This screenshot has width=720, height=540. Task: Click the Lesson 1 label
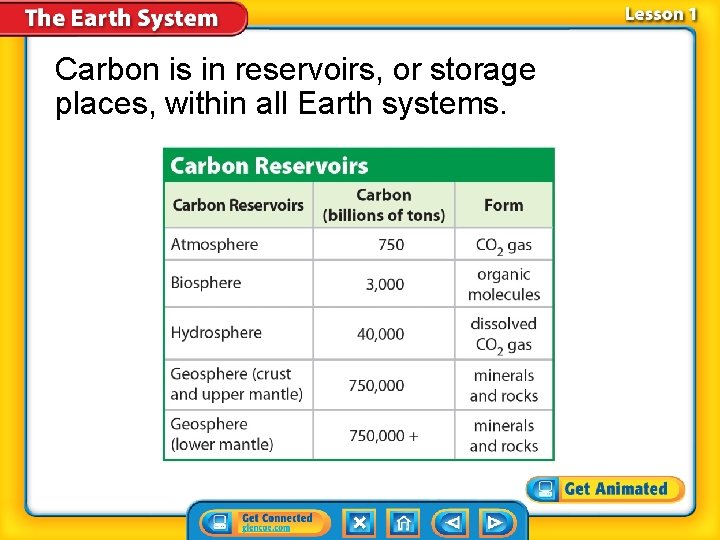660,14
